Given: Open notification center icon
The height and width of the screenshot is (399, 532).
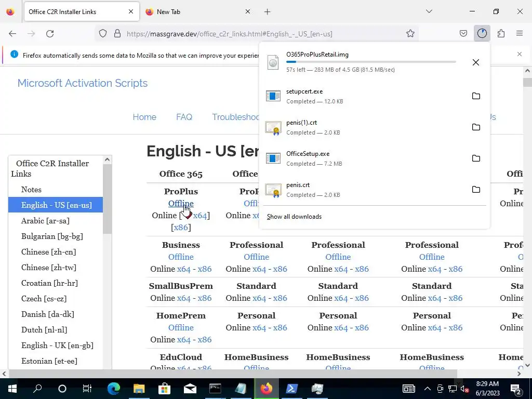Looking at the screenshot, I should click(x=516, y=389).
